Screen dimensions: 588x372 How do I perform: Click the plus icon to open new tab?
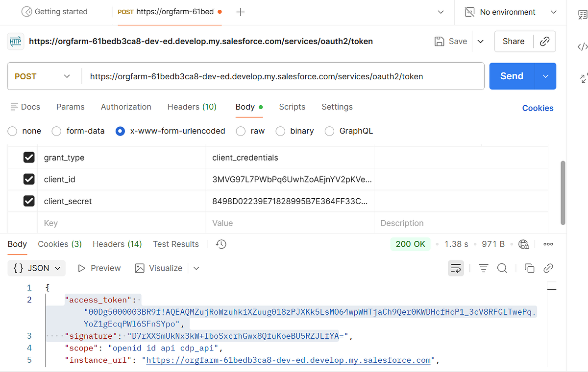pos(240,12)
